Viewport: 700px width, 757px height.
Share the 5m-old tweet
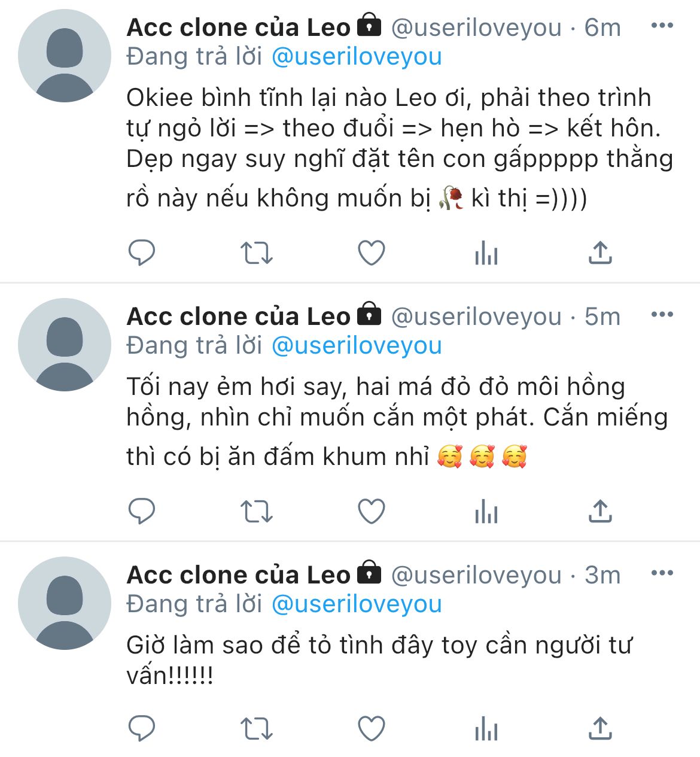pos(600,512)
